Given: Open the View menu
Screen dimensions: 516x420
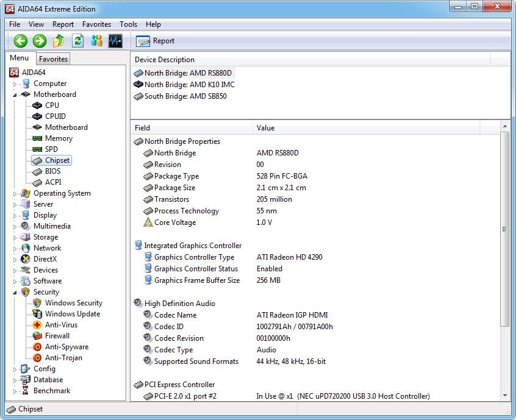Looking at the screenshot, I should pyautogui.click(x=36, y=24).
